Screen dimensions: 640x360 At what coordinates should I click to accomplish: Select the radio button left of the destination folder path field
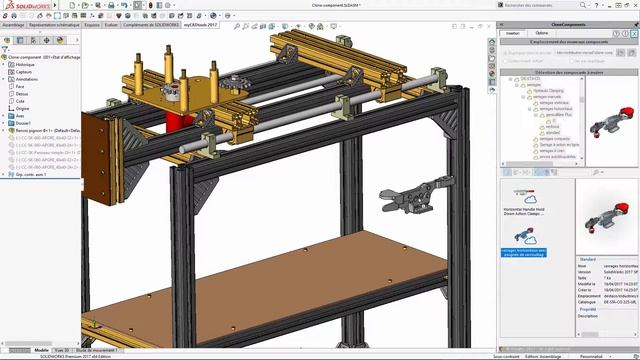[x=505, y=53]
